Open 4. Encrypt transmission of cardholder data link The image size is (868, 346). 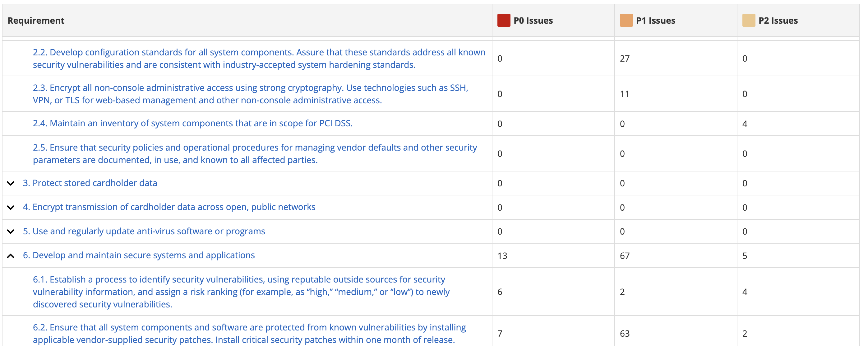(x=169, y=207)
